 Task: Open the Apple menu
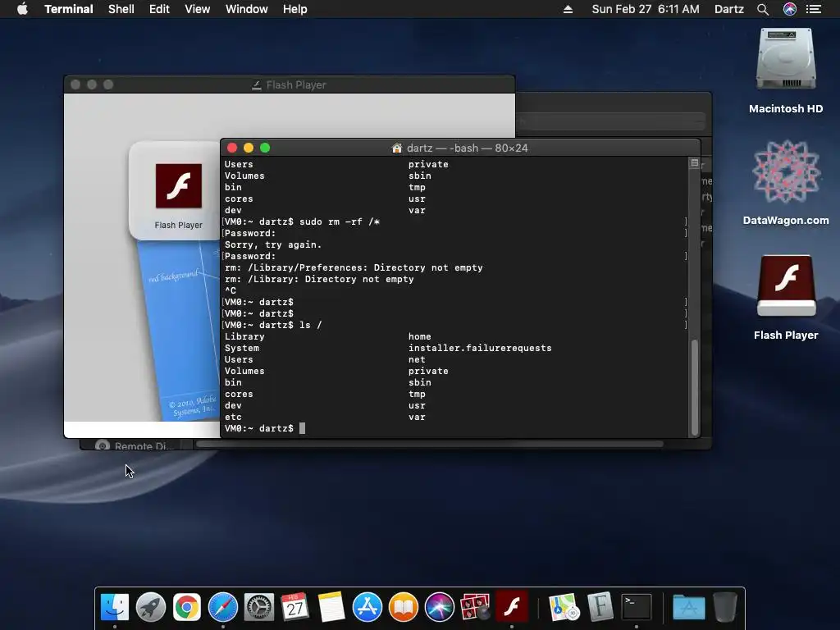22,9
